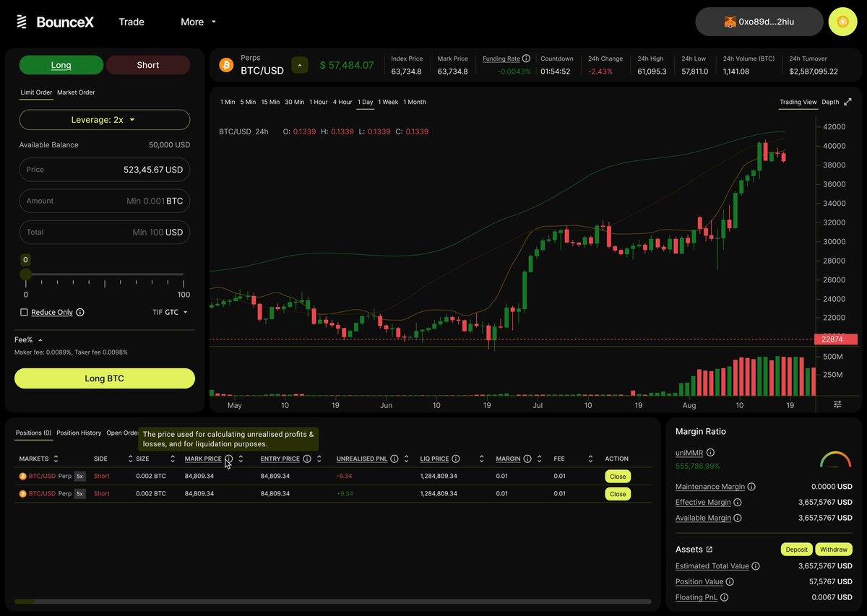Open the Leverage 2x dropdown
This screenshot has height=616, width=867.
(105, 120)
